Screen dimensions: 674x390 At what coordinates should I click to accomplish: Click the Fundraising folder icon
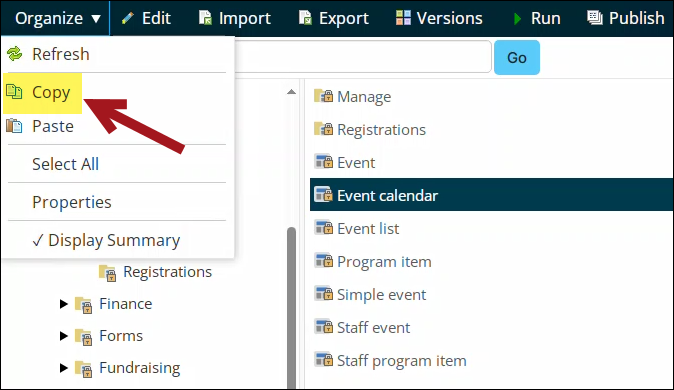(x=83, y=369)
